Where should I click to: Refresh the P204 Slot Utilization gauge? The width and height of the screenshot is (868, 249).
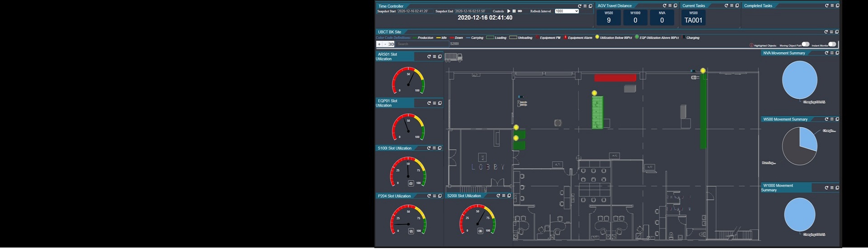(429, 196)
